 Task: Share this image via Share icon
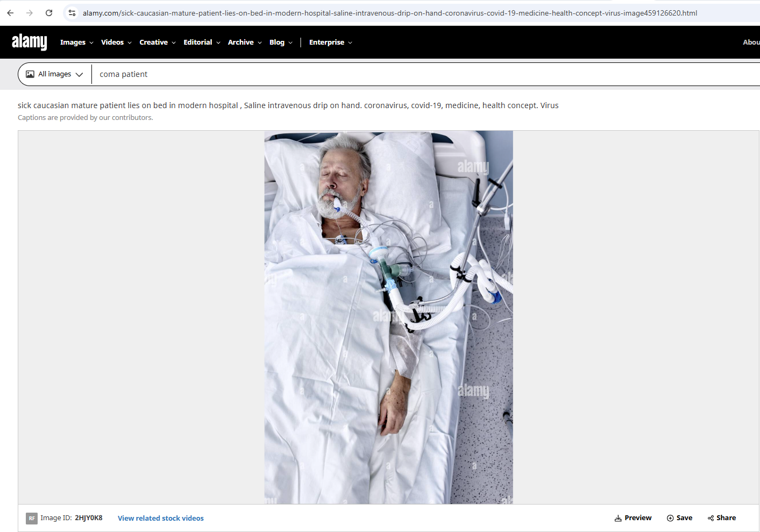[x=711, y=518]
